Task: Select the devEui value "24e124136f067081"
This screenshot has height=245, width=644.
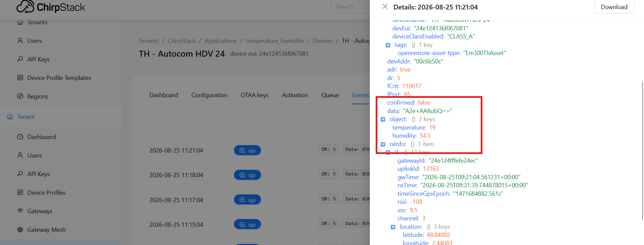Action: pyautogui.click(x=441, y=28)
